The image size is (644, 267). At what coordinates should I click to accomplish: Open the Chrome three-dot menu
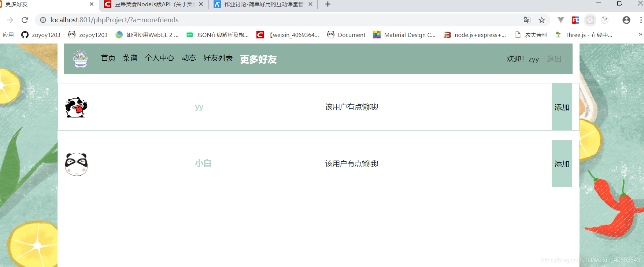pos(641,20)
